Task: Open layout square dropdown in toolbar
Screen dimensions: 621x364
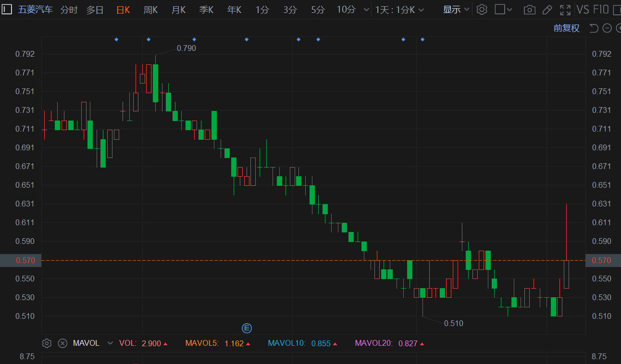Action: [503, 10]
